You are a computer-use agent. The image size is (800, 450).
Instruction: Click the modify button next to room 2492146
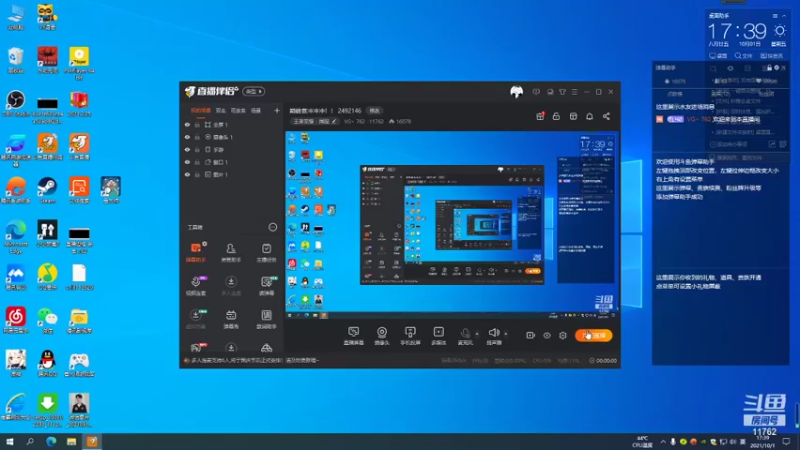[x=374, y=111]
